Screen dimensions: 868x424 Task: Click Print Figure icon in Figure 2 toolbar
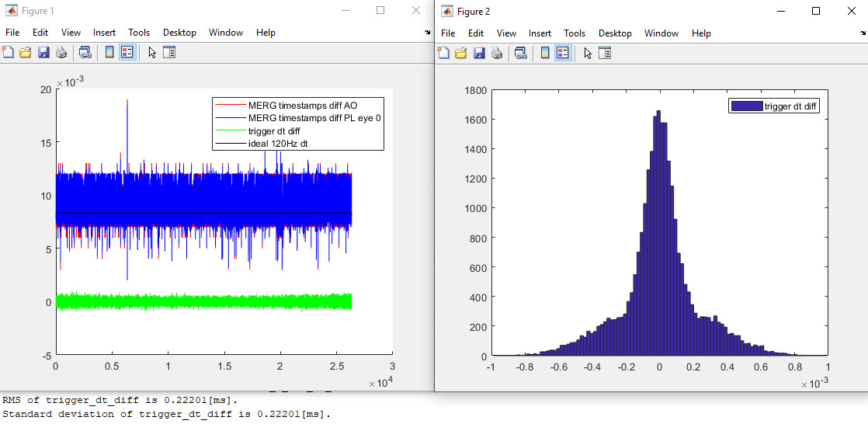tap(497, 53)
